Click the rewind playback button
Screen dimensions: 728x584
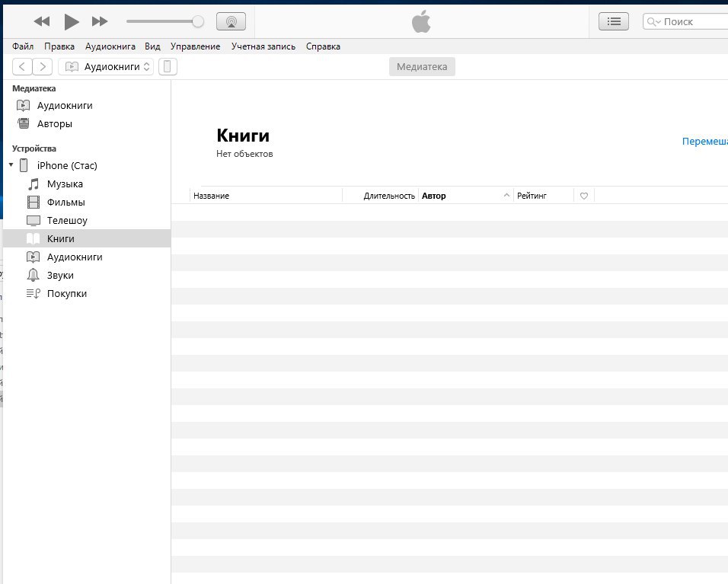(42, 21)
